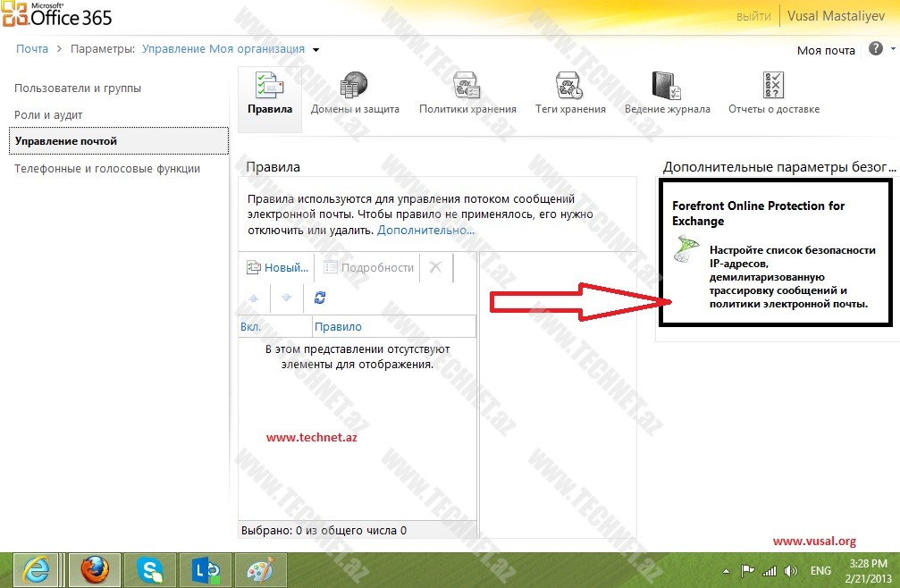Open the Политики хранения section icon
This screenshot has height=588, width=900.
pos(467,87)
